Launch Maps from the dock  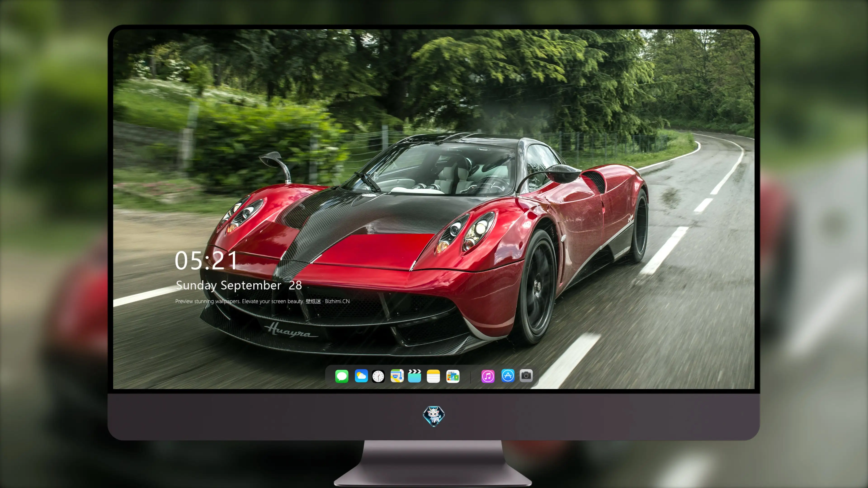click(x=397, y=376)
